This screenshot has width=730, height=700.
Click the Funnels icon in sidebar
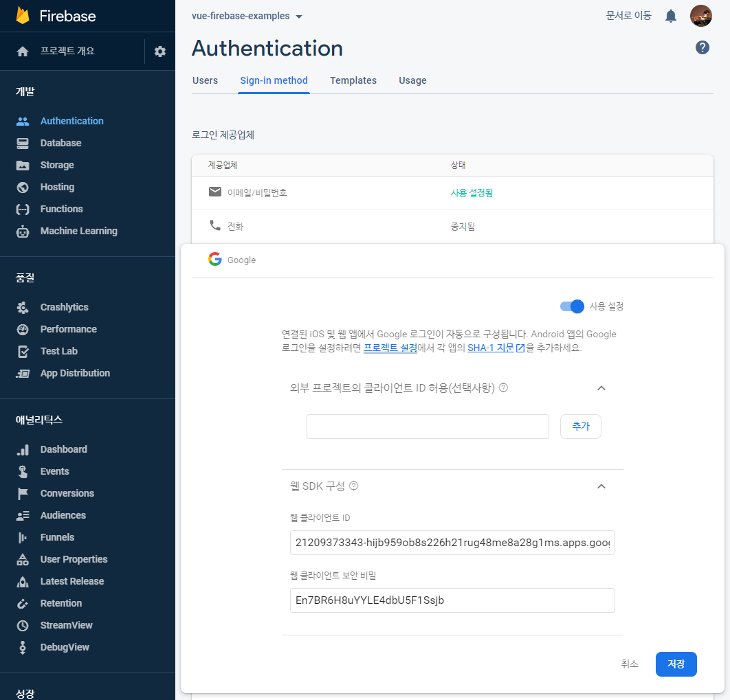[x=23, y=538]
